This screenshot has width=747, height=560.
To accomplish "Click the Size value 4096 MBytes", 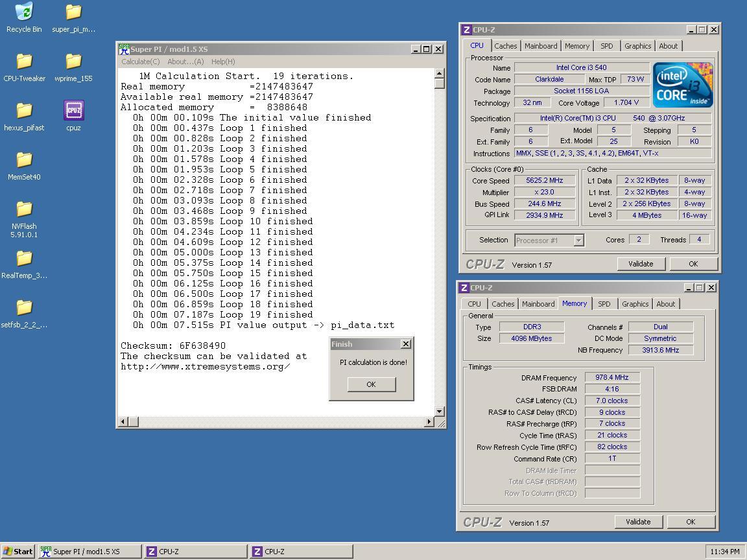I will (x=531, y=338).
